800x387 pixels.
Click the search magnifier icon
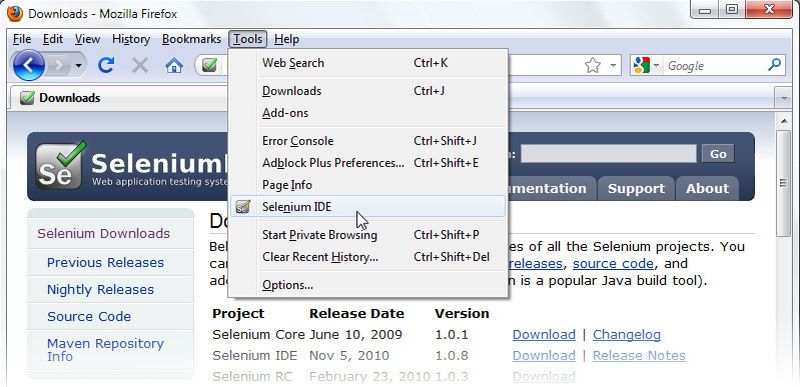(x=774, y=65)
